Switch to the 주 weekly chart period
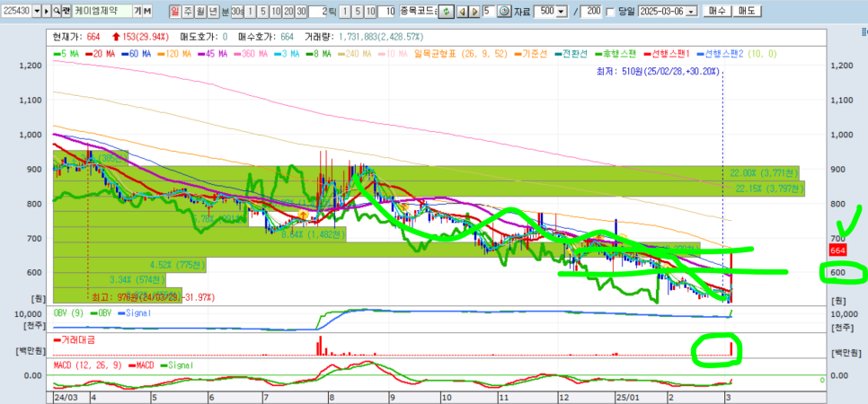Viewport: 868px width, 404px height. coord(188,11)
